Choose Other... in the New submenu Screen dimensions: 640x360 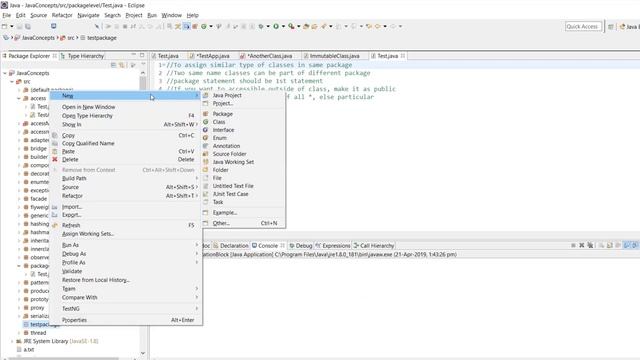click(221, 223)
